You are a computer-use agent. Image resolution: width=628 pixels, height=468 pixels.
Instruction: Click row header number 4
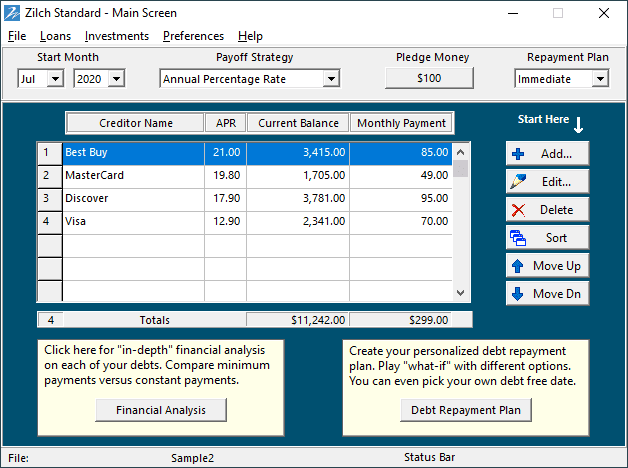click(x=50, y=222)
